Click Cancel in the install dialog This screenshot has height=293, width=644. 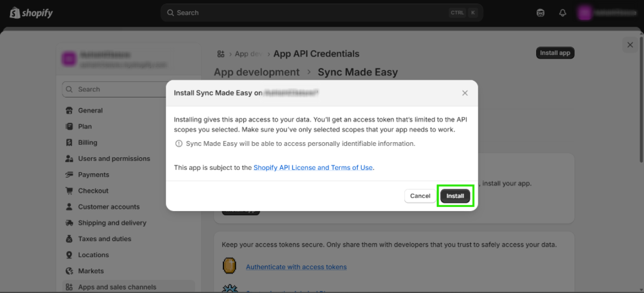(x=420, y=196)
